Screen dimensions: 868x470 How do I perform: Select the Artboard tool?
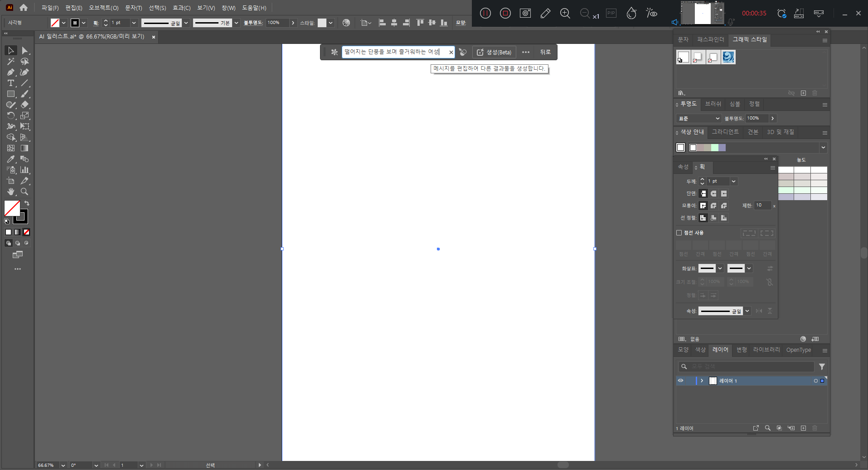11,181
